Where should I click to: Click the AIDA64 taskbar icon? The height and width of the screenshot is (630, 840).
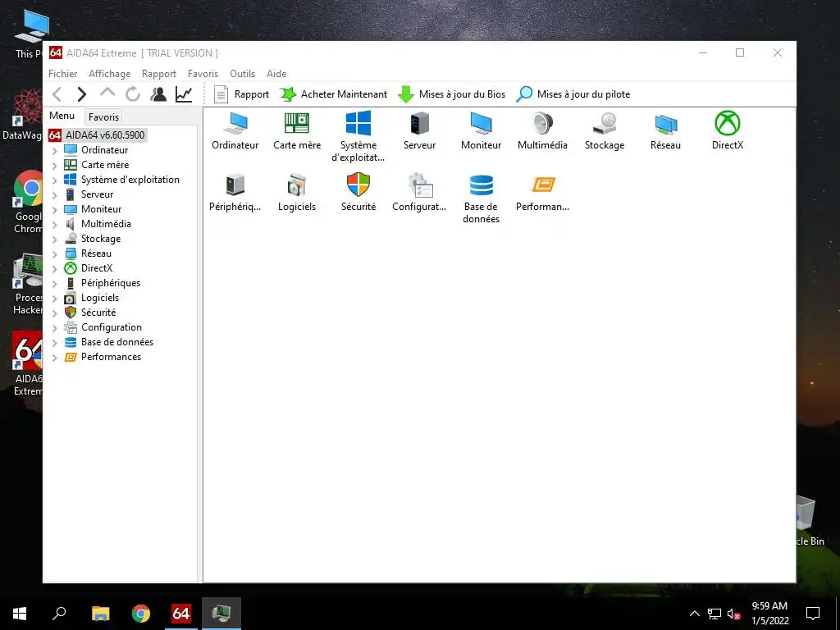point(181,614)
